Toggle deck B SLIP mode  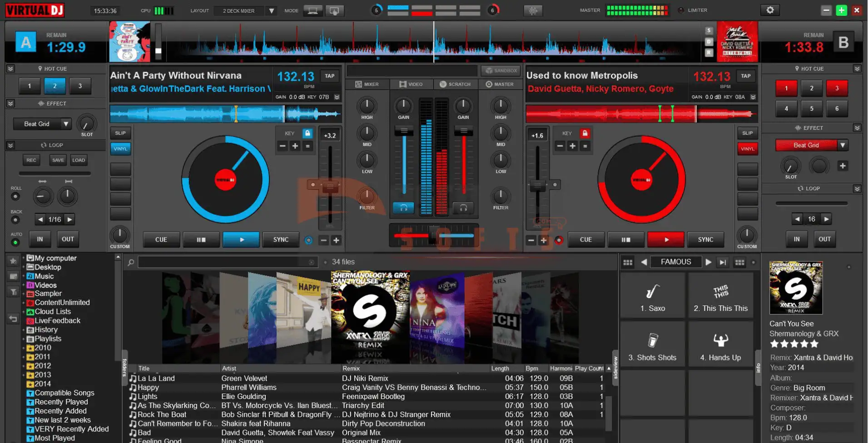click(747, 133)
